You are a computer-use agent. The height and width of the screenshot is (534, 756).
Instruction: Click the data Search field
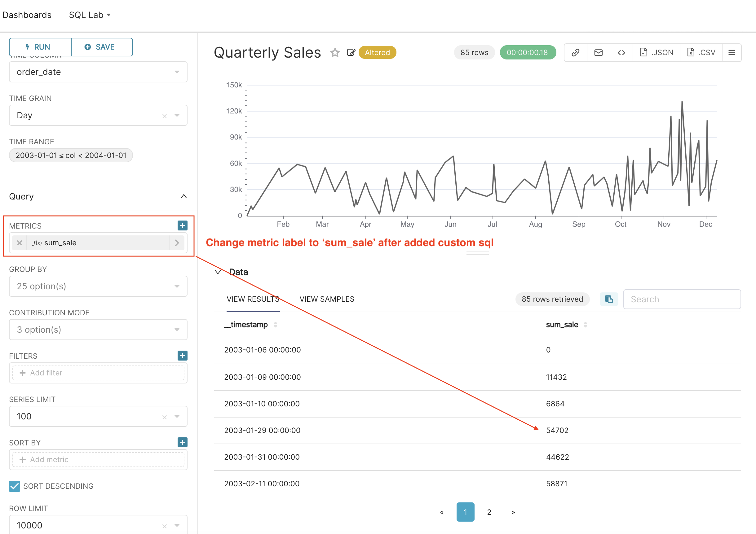click(x=682, y=299)
